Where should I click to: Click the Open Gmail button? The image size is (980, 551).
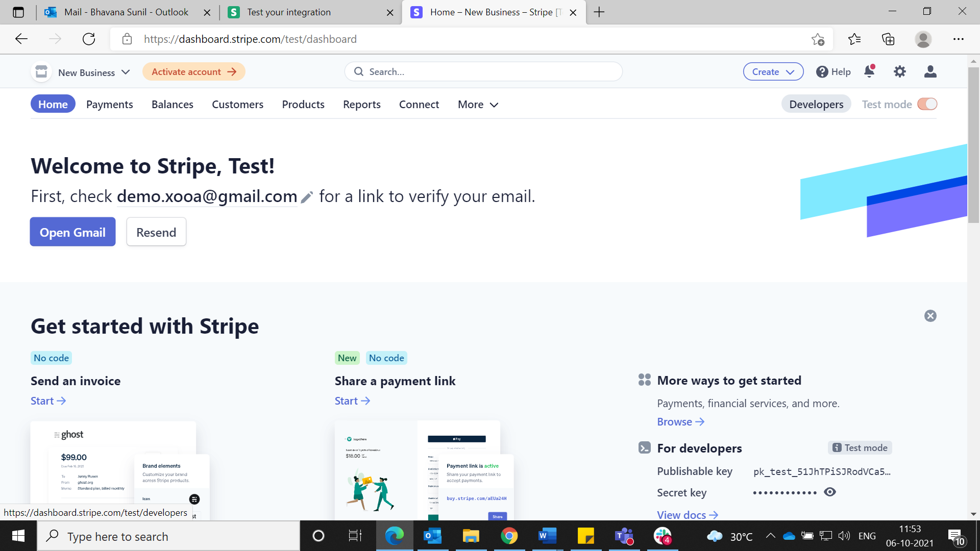[x=72, y=232]
